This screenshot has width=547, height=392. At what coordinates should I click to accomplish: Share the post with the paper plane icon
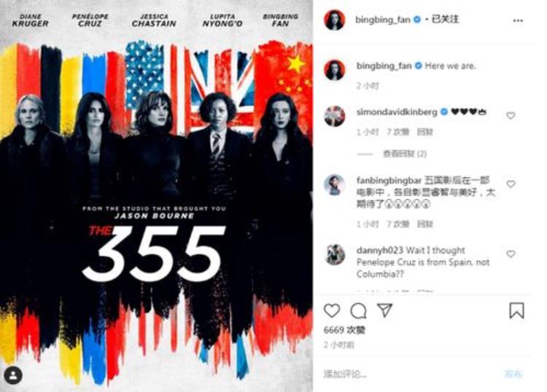pos(385,310)
